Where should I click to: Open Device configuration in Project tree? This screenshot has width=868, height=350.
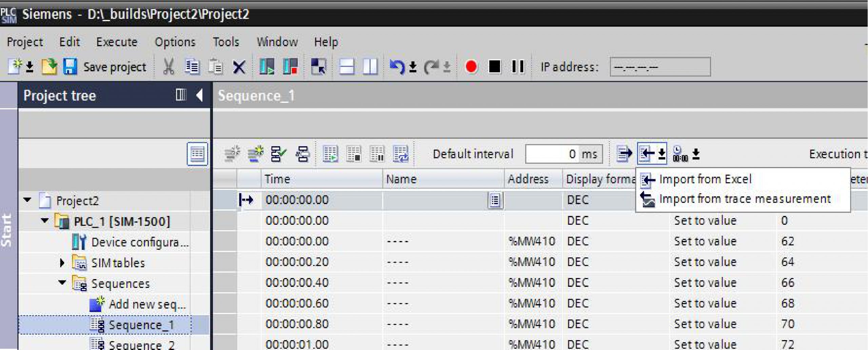[x=140, y=242]
